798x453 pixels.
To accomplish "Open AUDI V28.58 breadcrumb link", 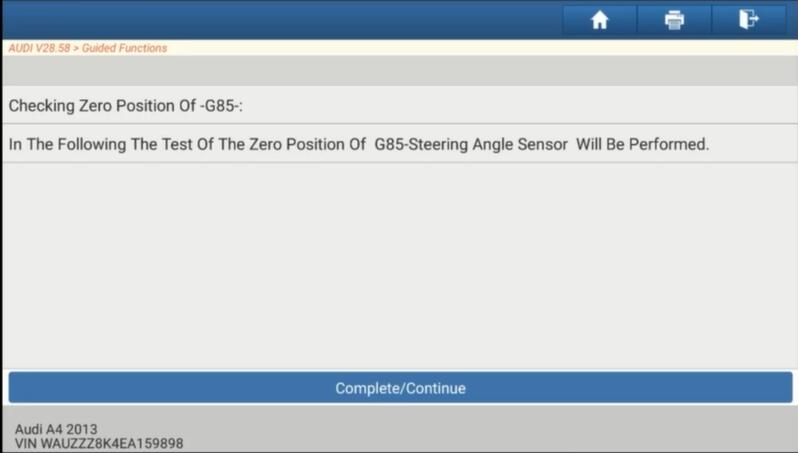I will (x=39, y=48).
